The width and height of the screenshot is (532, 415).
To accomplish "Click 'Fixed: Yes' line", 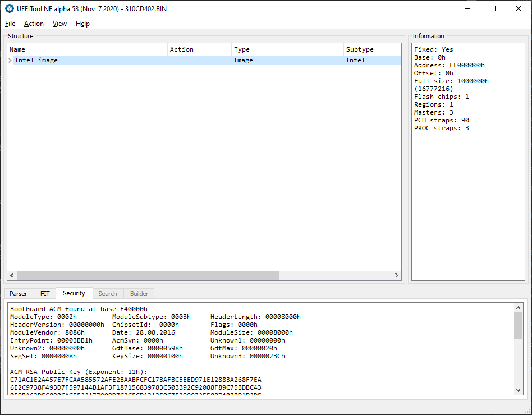I will [434, 49].
